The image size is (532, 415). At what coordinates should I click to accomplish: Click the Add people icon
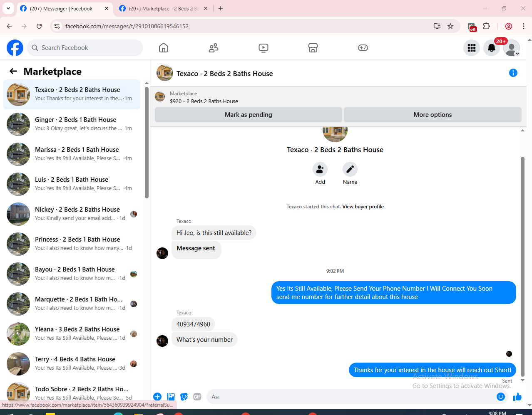(x=320, y=169)
